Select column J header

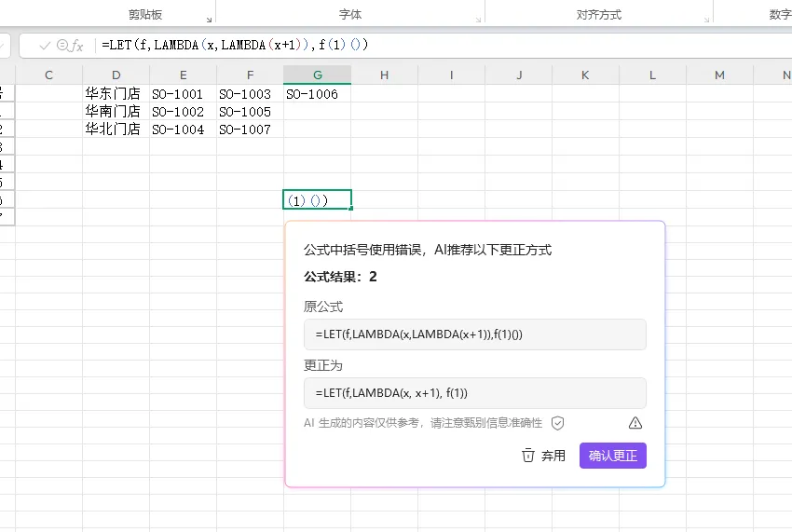pos(519,75)
